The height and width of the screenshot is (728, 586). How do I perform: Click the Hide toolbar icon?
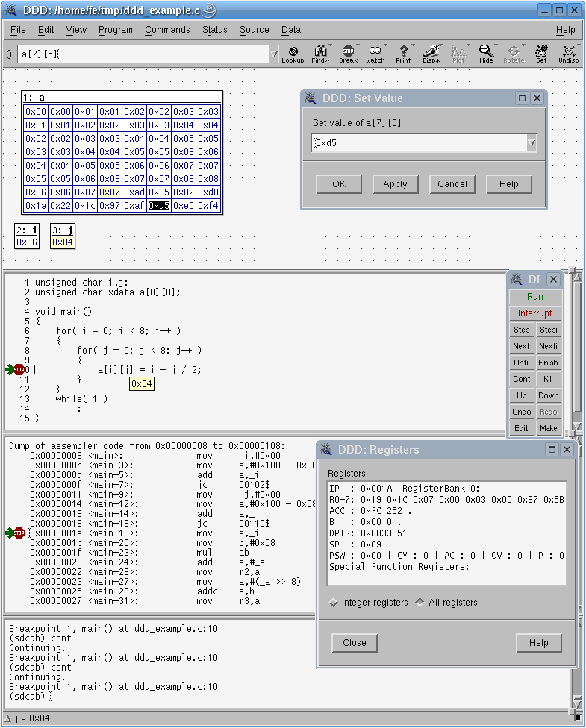(486, 54)
